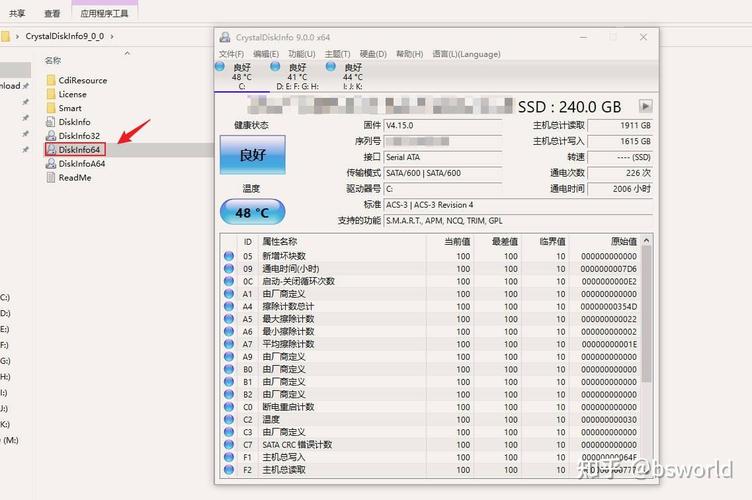Image resolution: width=752 pixels, height=500 pixels.
Task: Switch to the 共享 ribbon tab in Explorer
Action: click(17, 13)
